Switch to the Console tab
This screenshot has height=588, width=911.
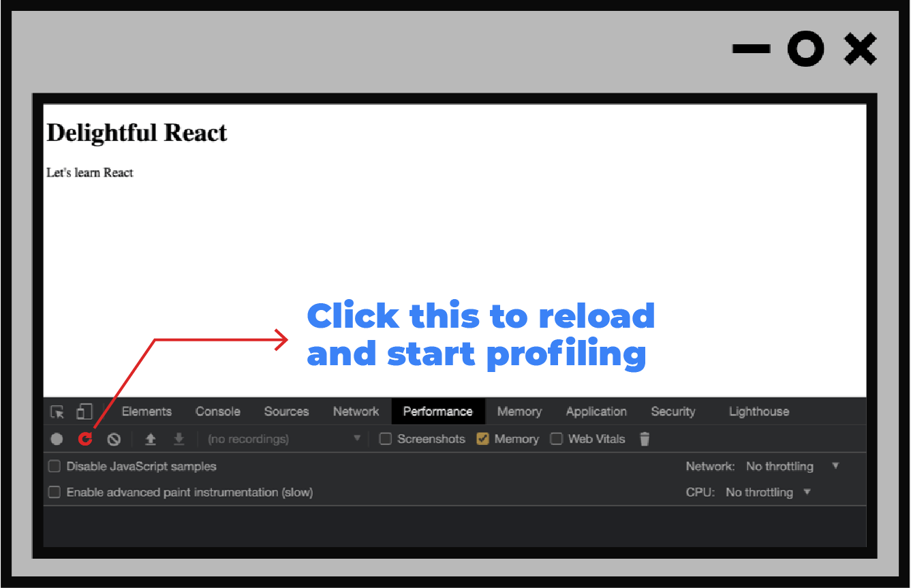218,412
